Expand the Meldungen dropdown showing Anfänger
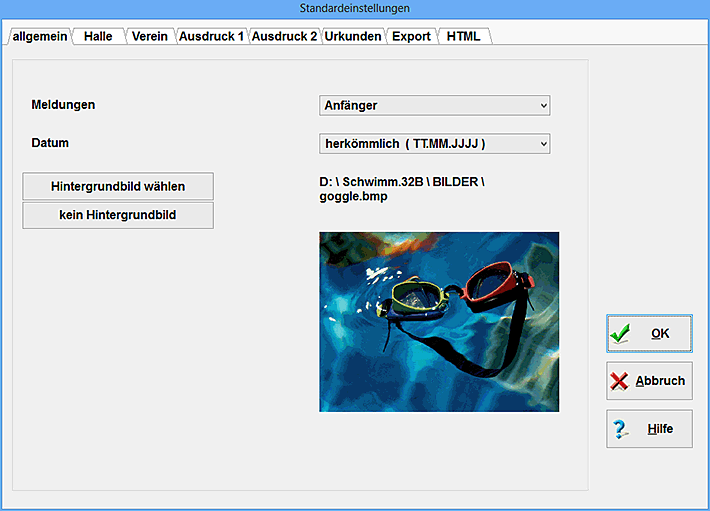710x511 pixels. 434,105
